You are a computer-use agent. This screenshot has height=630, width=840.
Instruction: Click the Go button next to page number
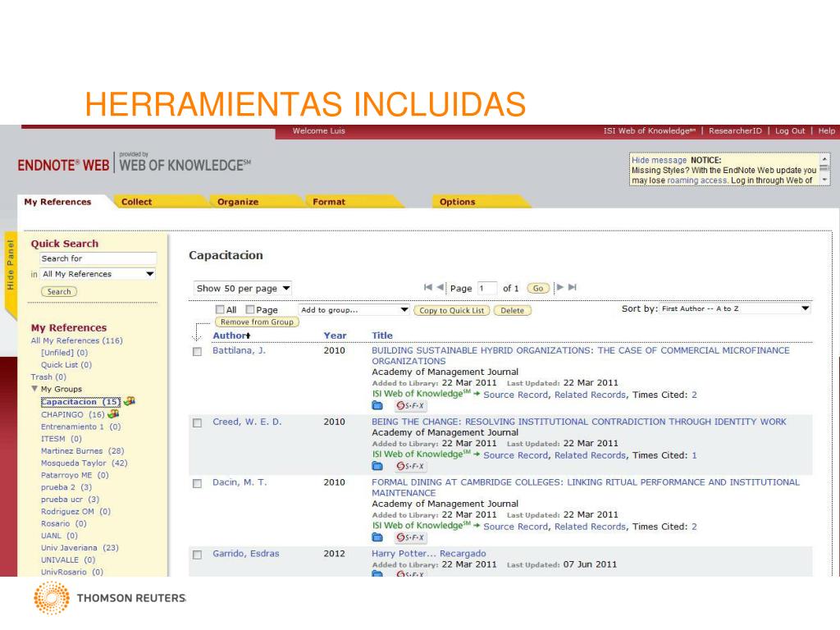[x=538, y=288]
